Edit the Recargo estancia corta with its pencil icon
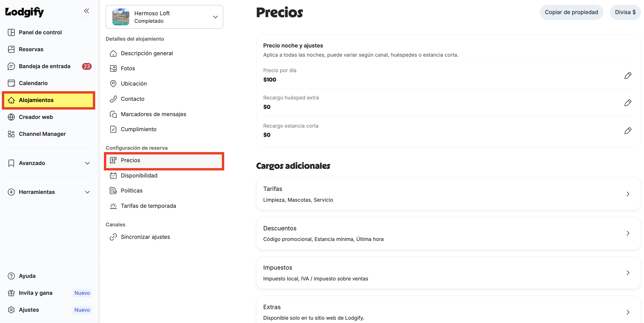This screenshot has height=323, width=644. 628,131
